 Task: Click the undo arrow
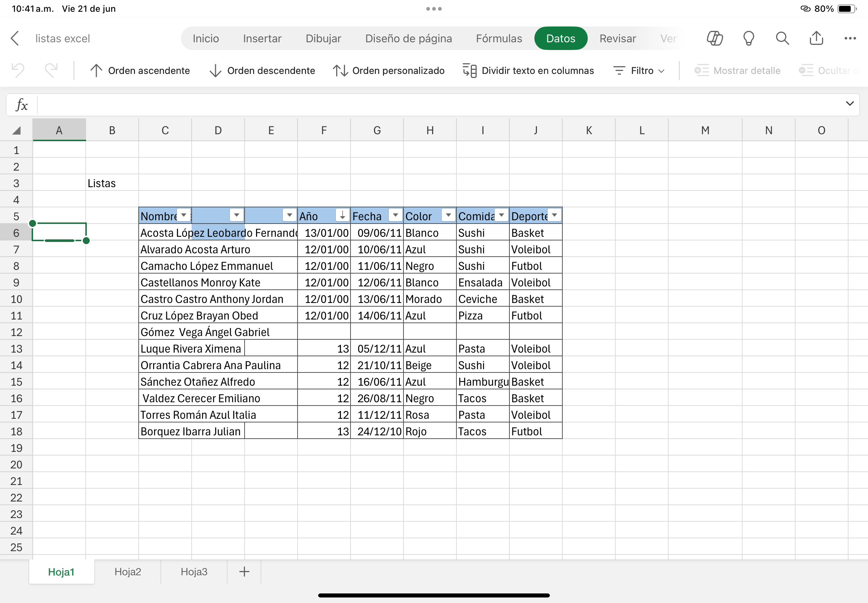[18, 70]
